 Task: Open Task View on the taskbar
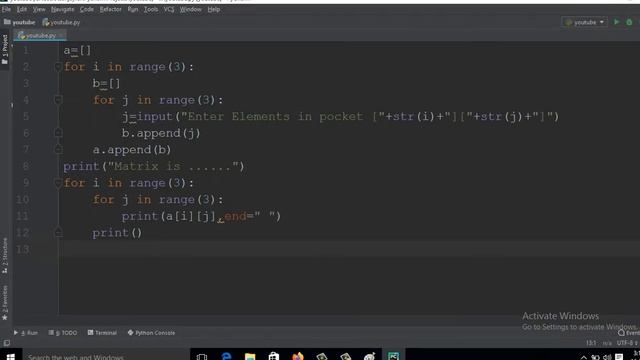[202, 357]
